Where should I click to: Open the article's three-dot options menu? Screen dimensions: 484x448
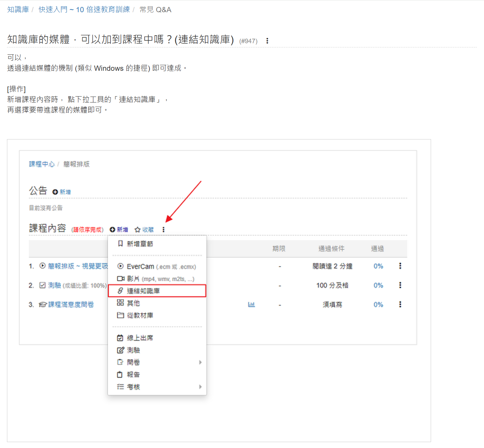[x=267, y=41]
